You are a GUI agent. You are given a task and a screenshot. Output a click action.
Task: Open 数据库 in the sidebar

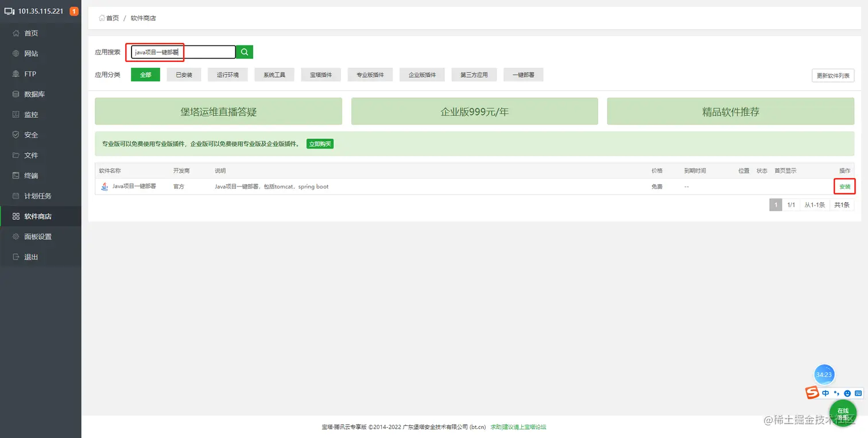pos(34,94)
